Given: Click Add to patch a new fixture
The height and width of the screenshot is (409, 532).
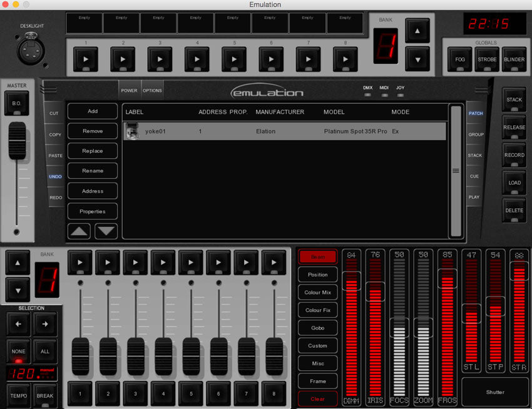Looking at the screenshot, I should click(x=92, y=111).
